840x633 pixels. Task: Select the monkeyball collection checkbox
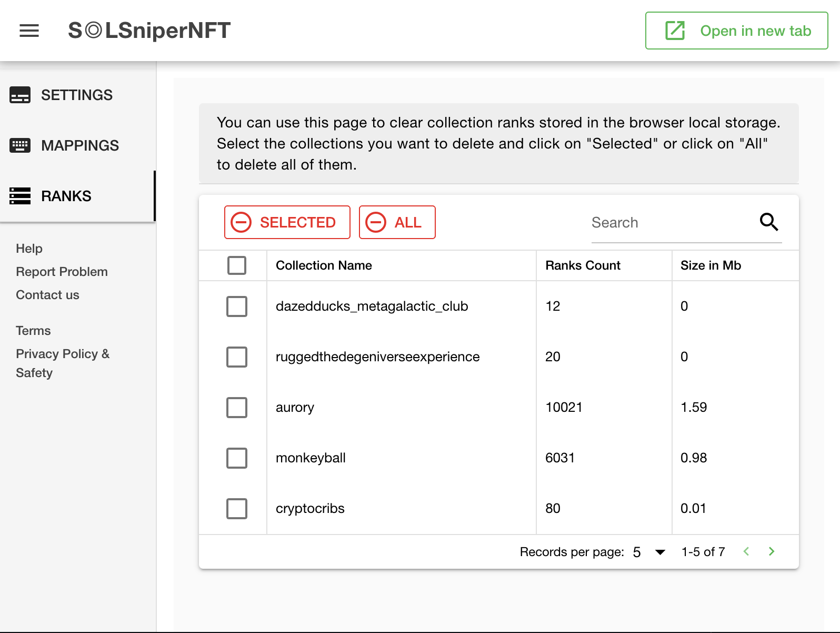[237, 458]
